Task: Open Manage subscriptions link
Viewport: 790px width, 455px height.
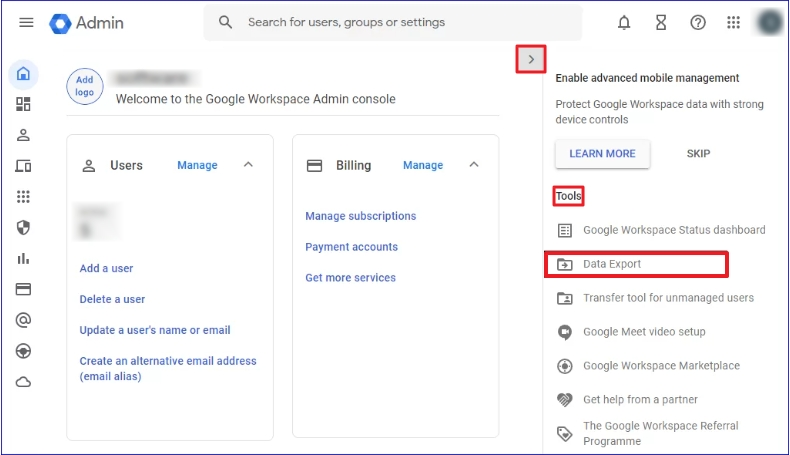Action: tap(361, 216)
